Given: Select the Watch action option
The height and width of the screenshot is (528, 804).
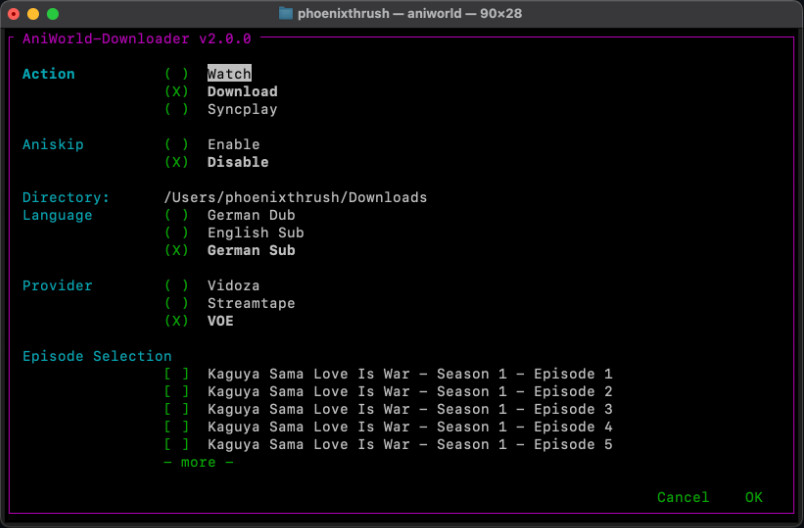Looking at the screenshot, I should point(229,74).
